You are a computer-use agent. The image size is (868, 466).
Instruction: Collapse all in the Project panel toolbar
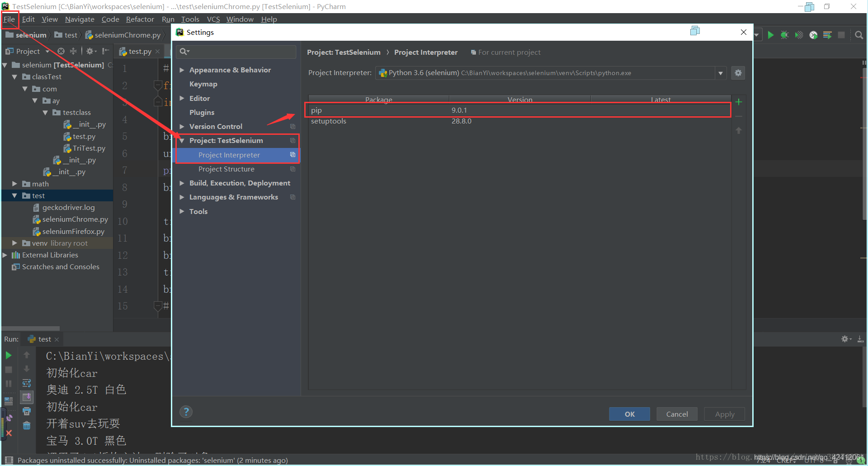(x=73, y=51)
